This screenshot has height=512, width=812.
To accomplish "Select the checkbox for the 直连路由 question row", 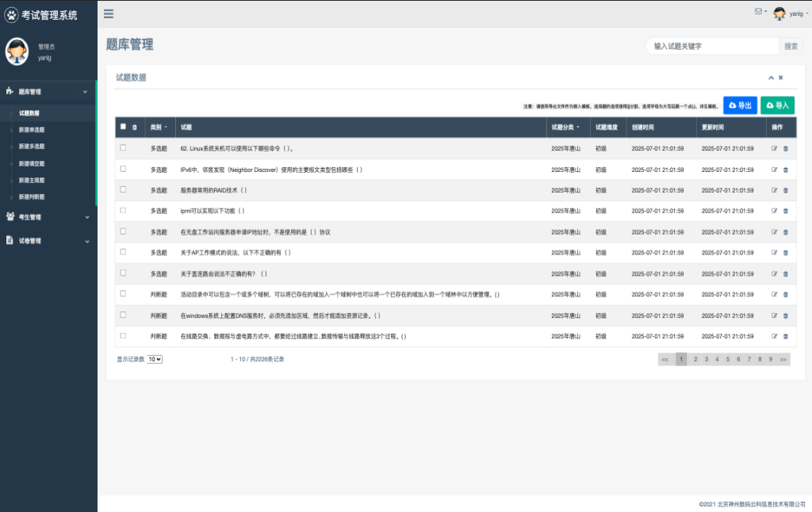I will tap(123, 273).
